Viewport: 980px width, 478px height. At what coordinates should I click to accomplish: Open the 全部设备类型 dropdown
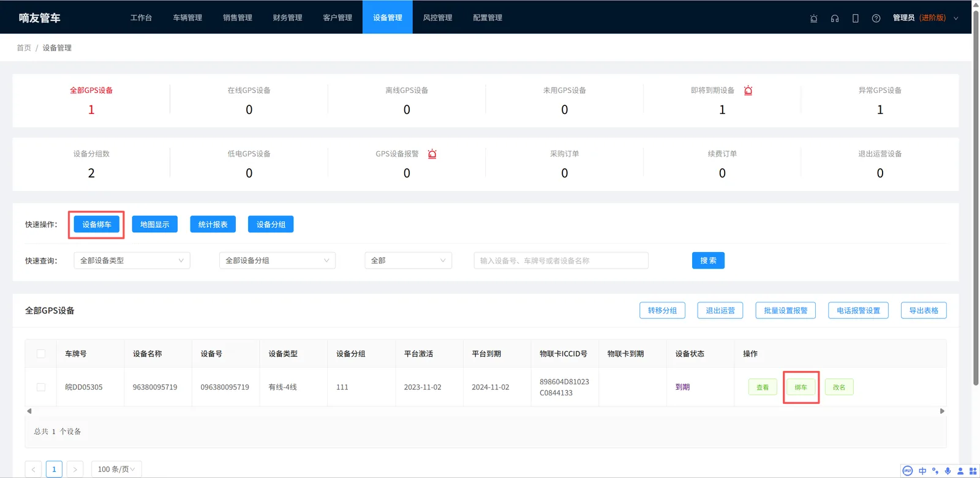pyautogui.click(x=132, y=261)
